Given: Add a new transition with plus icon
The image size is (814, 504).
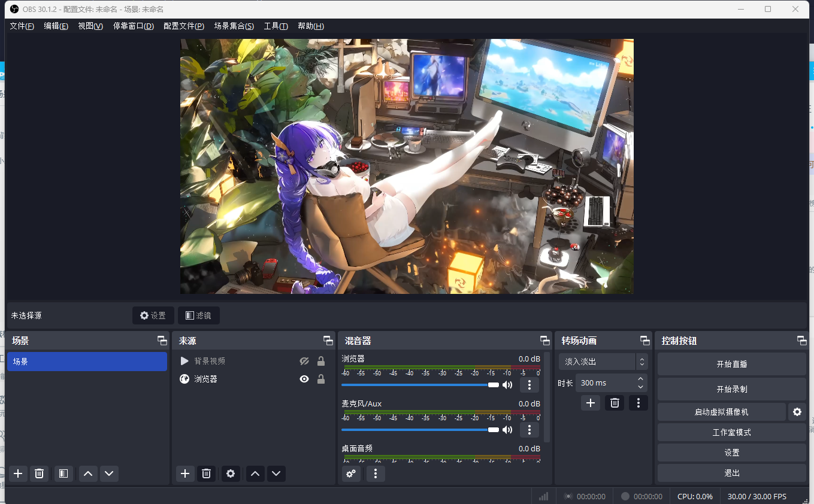Looking at the screenshot, I should 591,403.
